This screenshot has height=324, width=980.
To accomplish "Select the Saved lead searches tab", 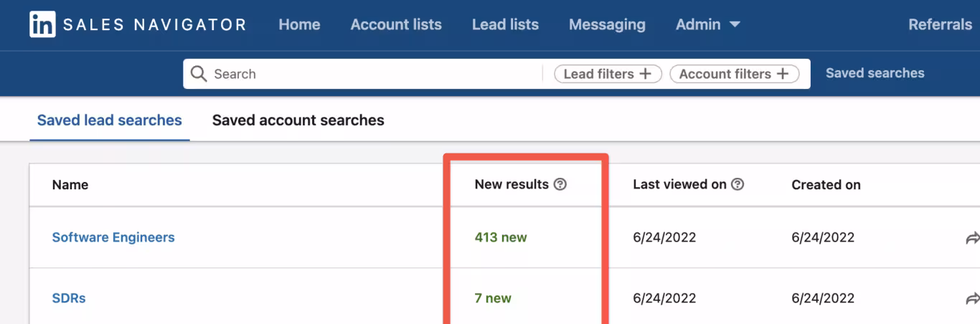I will coord(110,120).
